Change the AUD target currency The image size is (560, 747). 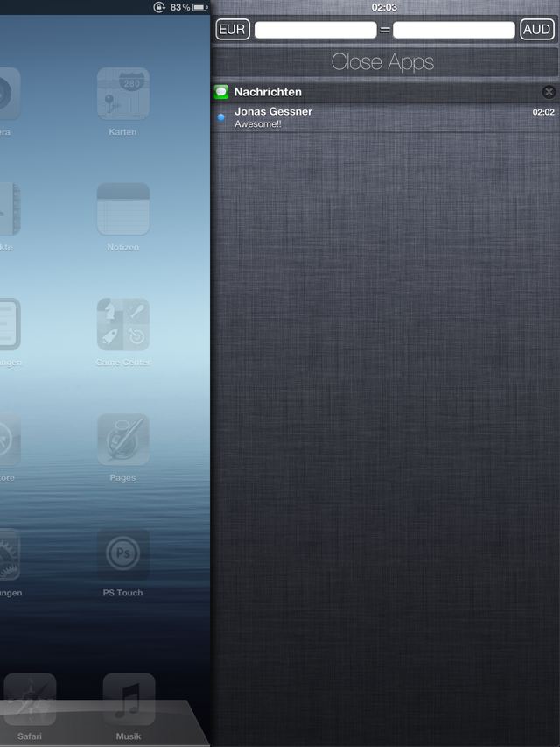(536, 30)
